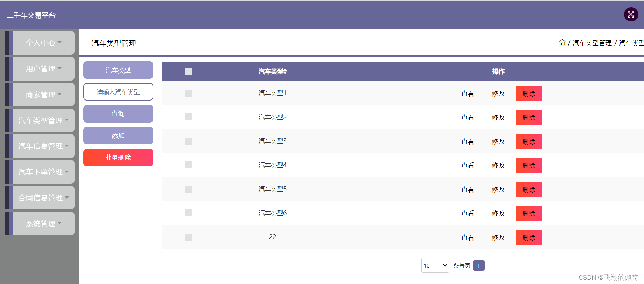Click the 汽车类型 label button in filter panel
This screenshot has width=644, height=284.
(x=118, y=70)
